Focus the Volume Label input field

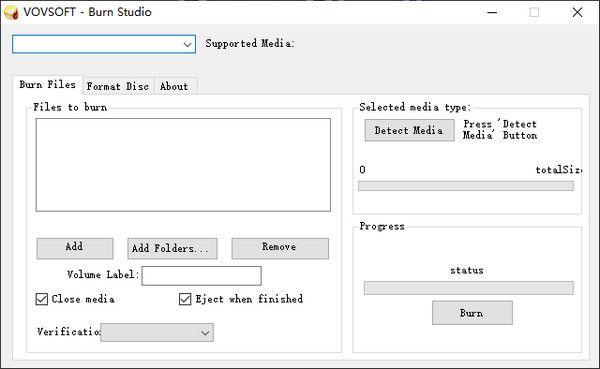pyautogui.click(x=202, y=276)
